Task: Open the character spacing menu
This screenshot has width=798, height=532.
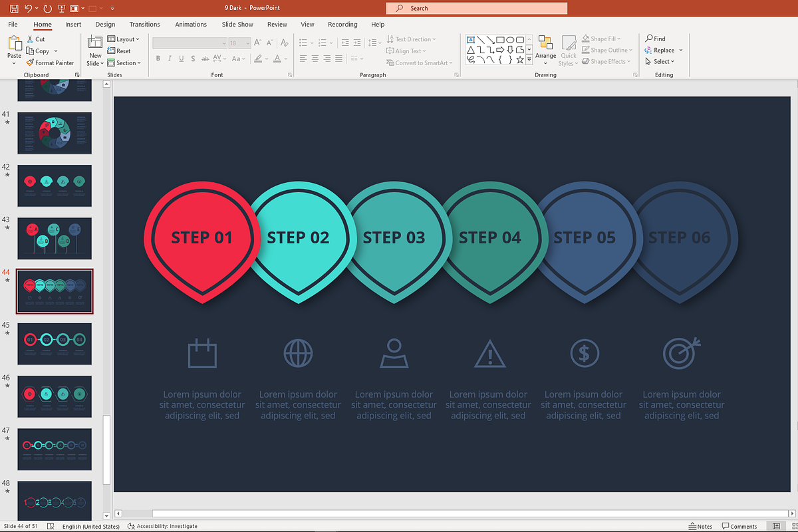Action: coord(219,59)
